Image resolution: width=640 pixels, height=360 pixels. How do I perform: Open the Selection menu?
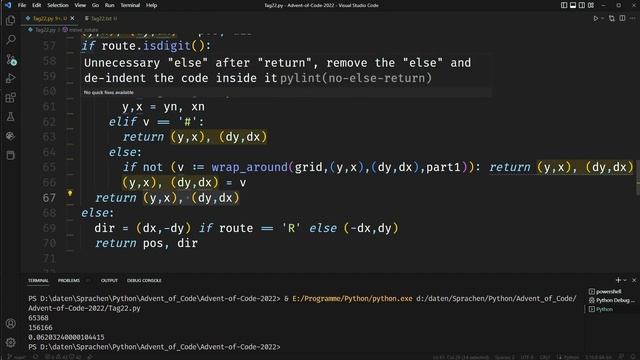(x=58, y=5)
